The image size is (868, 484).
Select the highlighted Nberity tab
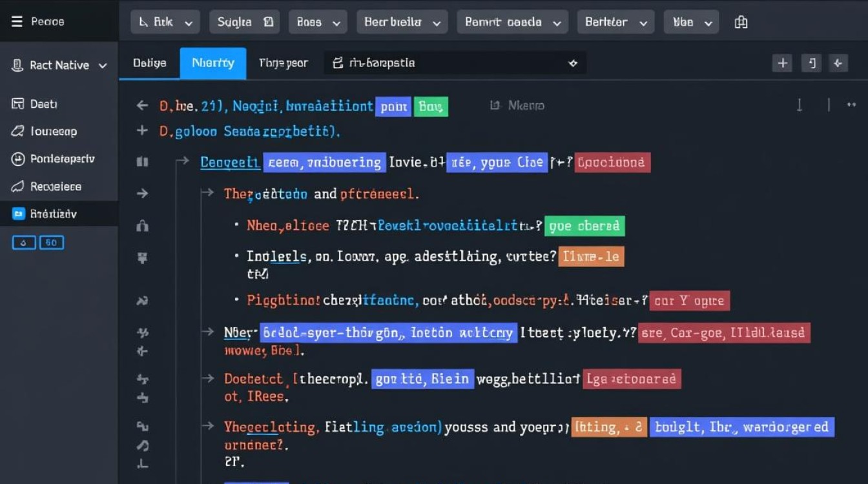tap(213, 63)
